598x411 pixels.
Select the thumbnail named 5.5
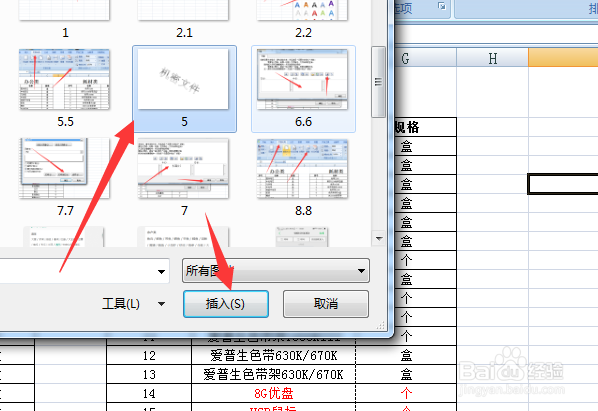click(x=64, y=88)
